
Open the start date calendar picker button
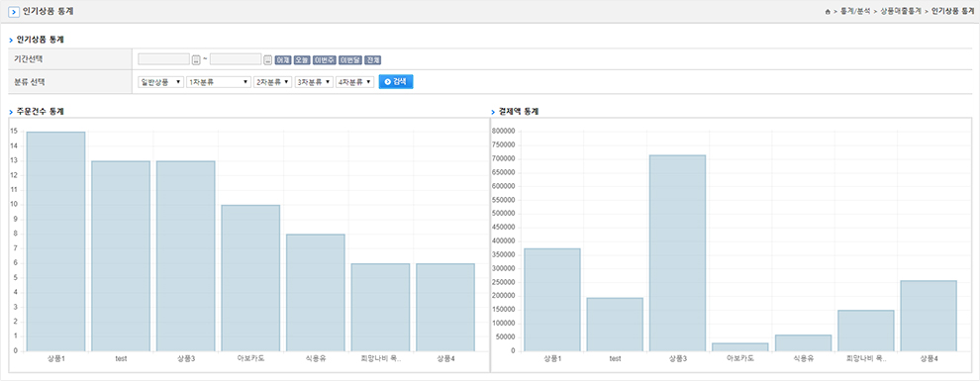[x=196, y=60]
